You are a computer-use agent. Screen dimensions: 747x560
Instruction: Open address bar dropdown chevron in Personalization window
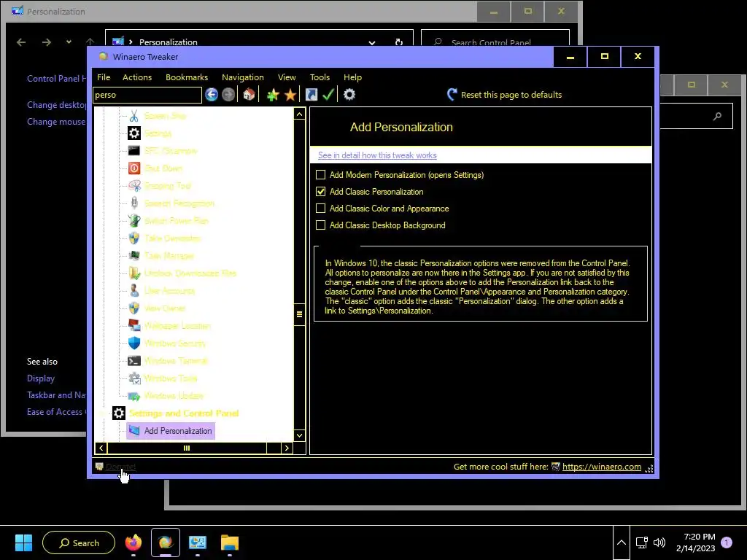(371, 42)
